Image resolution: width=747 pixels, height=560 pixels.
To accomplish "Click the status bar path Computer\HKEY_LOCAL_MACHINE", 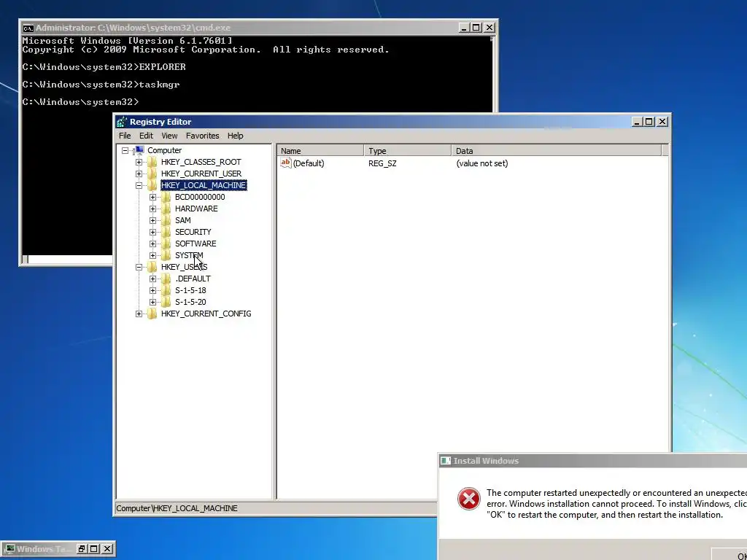I will tap(177, 508).
